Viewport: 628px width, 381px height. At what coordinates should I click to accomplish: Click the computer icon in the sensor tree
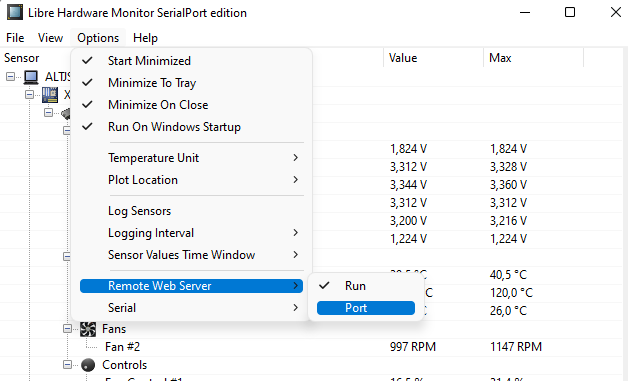coord(31,77)
